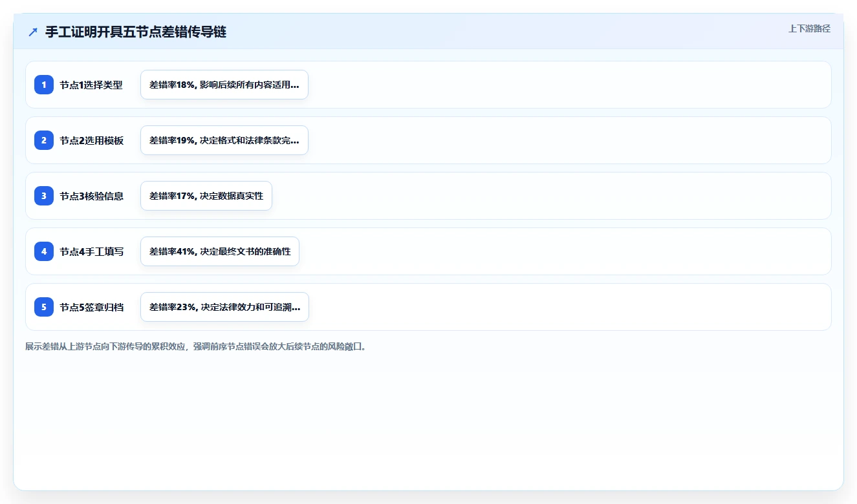Select the 节点3核验信息 label
This screenshot has width=857, height=504.
coord(91,196)
